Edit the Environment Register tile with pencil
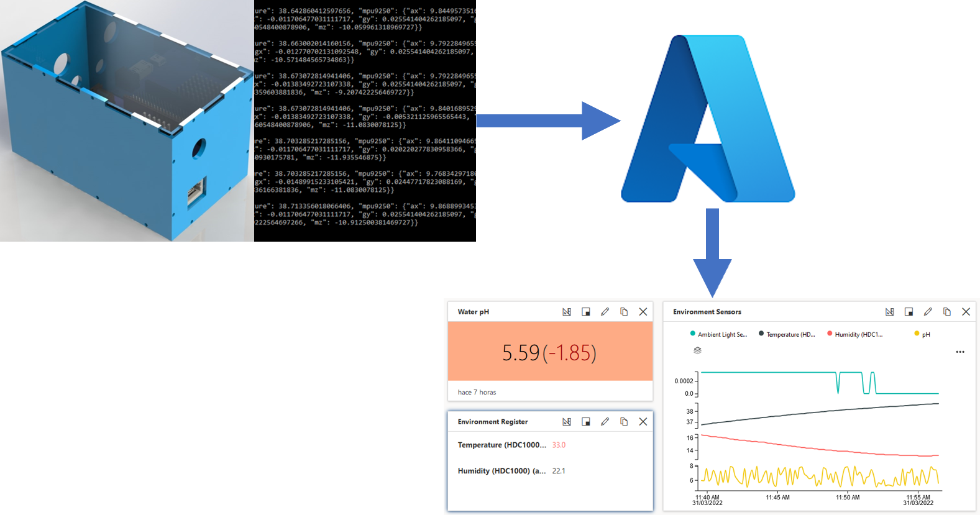This screenshot has height=515, width=980. coord(605,422)
